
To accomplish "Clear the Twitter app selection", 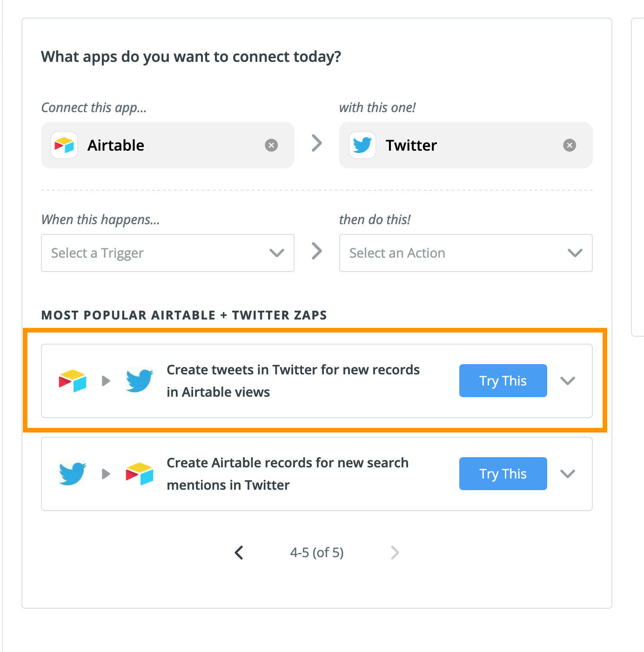I will [569, 146].
